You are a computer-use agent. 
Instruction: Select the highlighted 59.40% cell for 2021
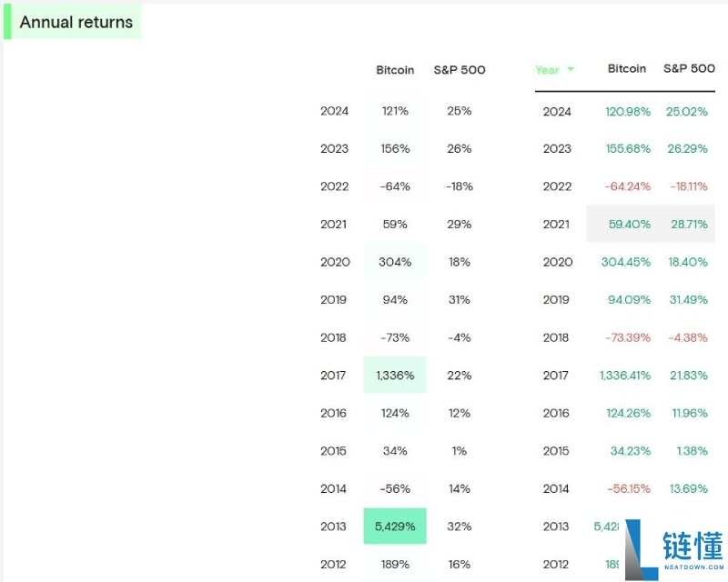tap(628, 225)
